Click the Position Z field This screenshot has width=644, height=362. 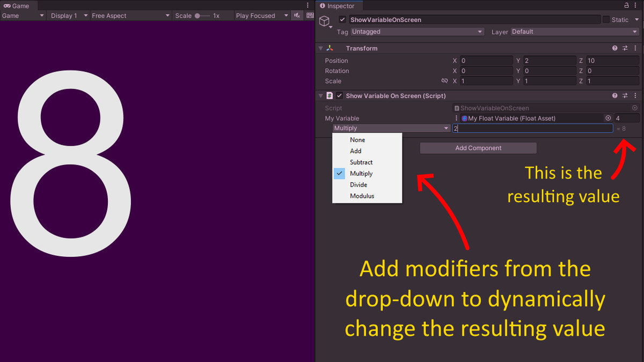point(612,61)
